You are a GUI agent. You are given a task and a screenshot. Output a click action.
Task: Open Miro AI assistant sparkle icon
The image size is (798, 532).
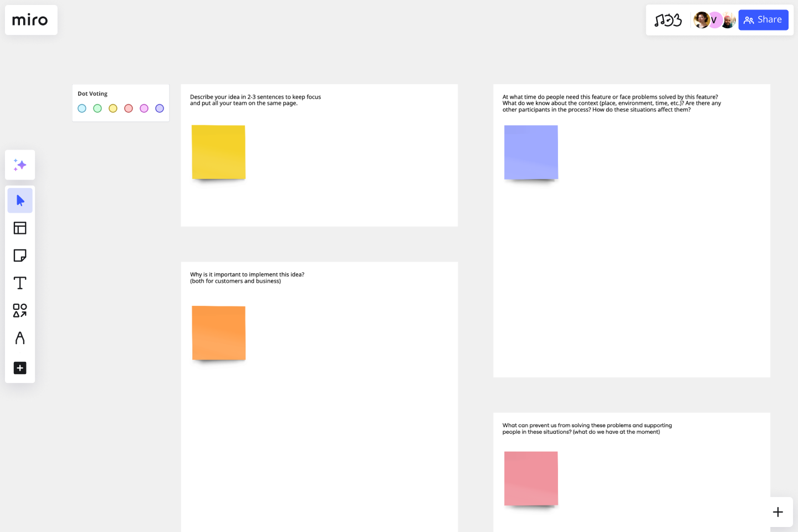20,165
